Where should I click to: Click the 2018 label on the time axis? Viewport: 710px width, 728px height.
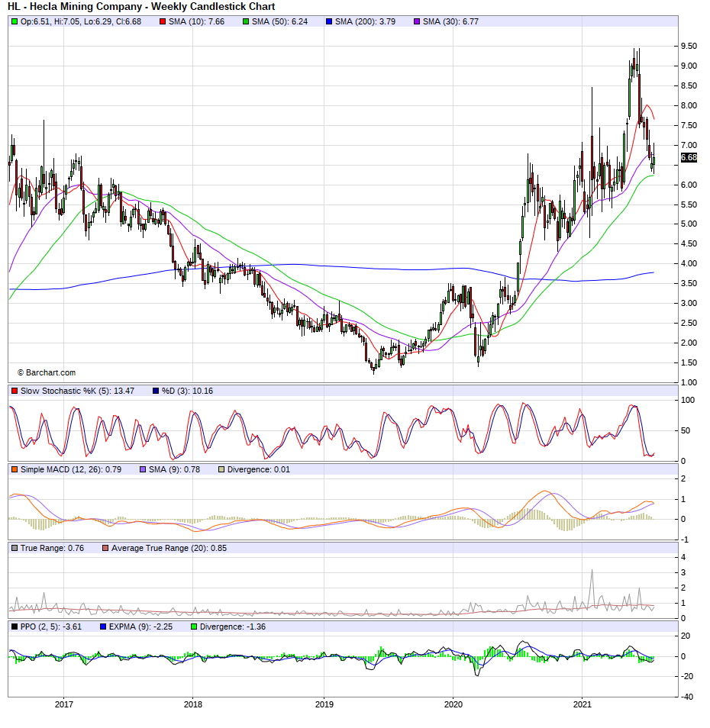click(193, 704)
